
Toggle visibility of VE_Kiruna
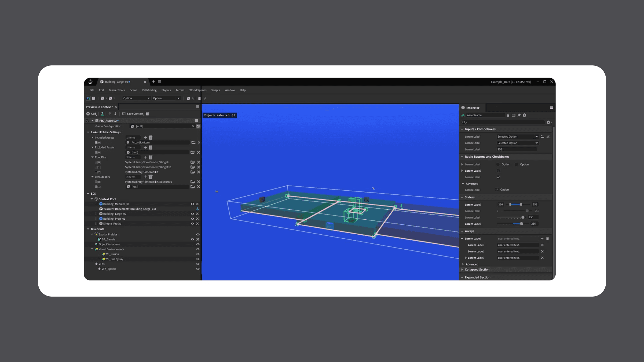[x=198, y=254]
